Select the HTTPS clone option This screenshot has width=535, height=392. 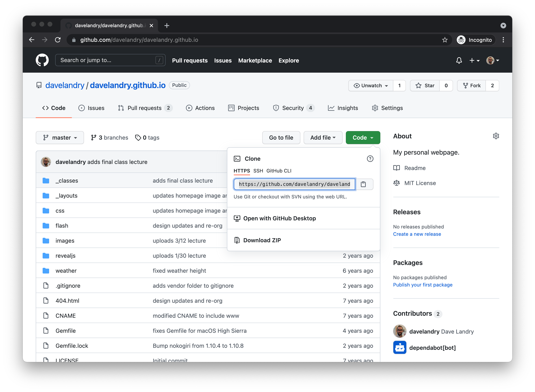pos(242,171)
